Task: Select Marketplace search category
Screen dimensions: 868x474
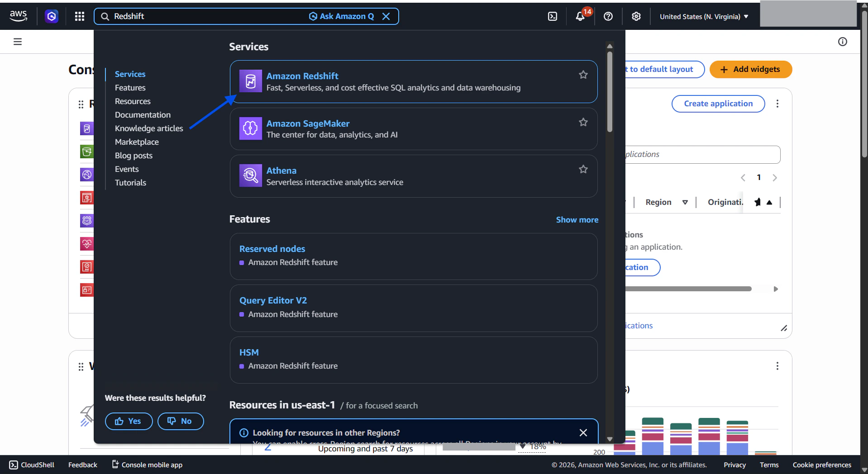Action: click(x=137, y=142)
